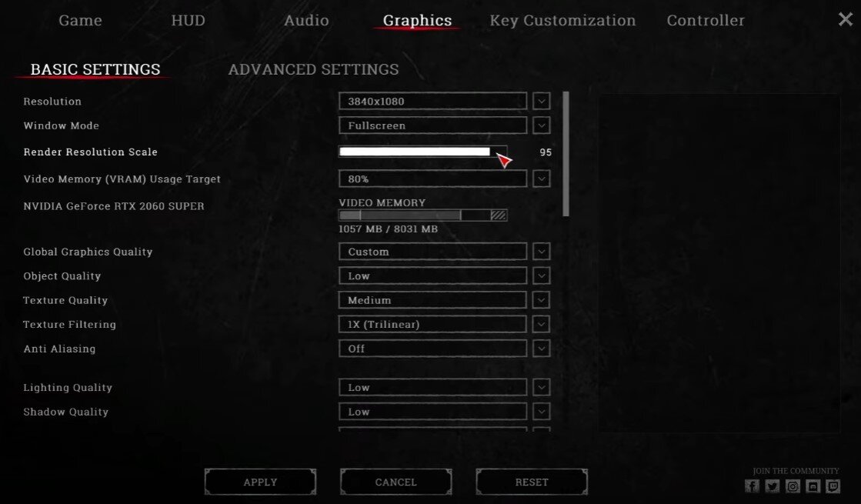
Task: Open the Facebook community icon
Action: click(x=752, y=486)
